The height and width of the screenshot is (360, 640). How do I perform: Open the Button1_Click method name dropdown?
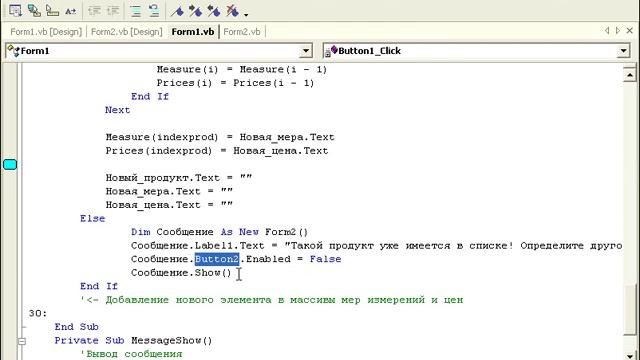(623, 51)
